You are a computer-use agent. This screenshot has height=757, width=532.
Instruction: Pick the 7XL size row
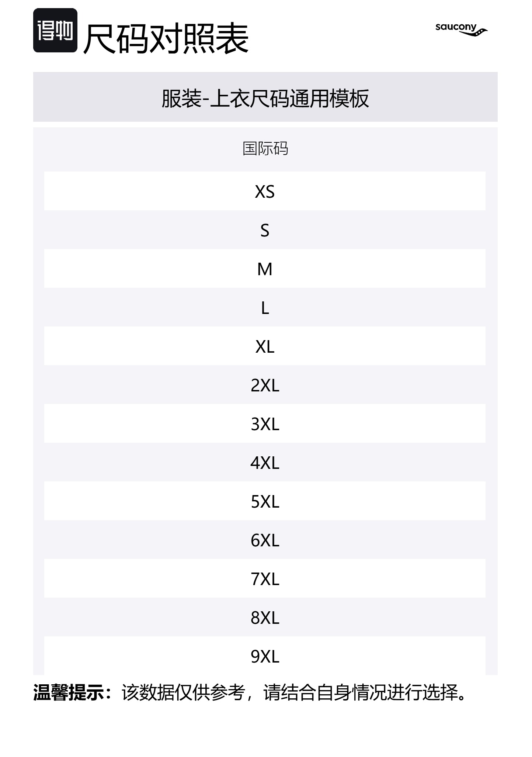pos(265,579)
